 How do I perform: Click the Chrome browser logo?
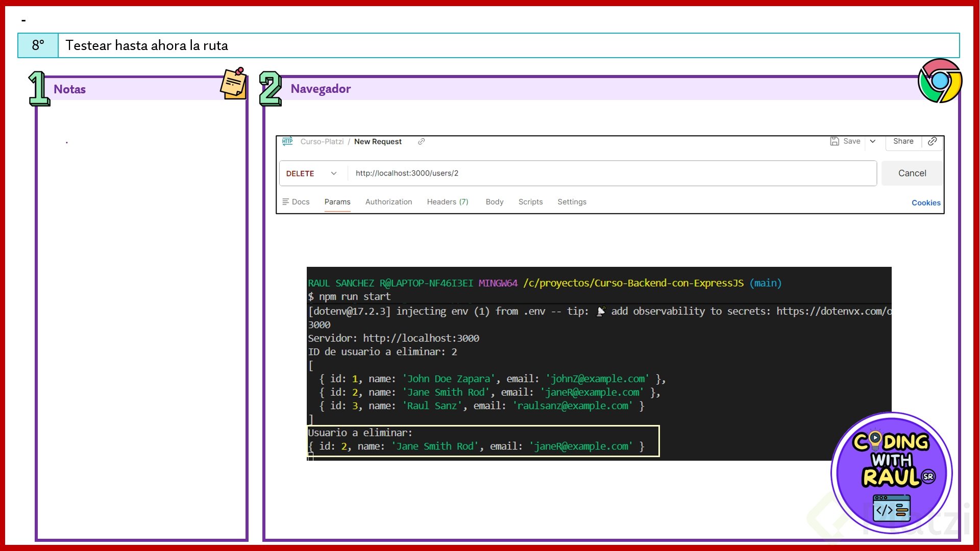click(x=940, y=81)
